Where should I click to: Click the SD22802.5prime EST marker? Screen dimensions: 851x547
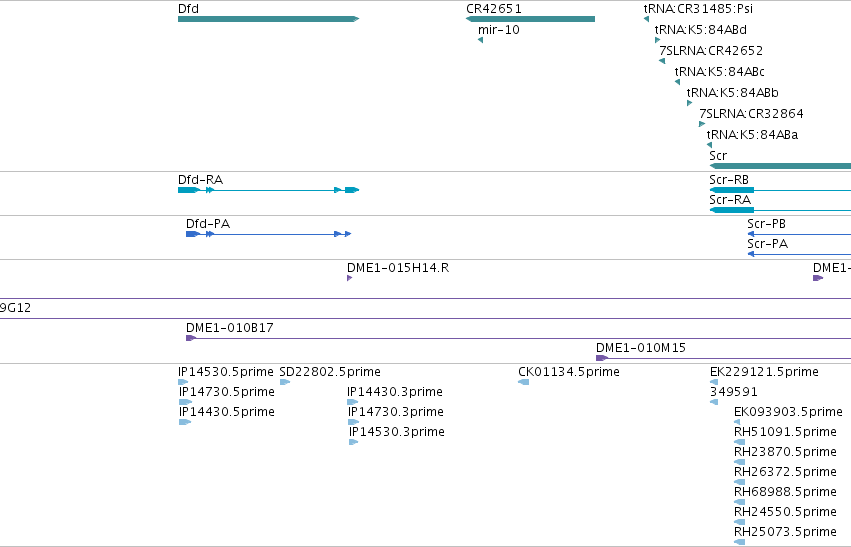point(284,382)
